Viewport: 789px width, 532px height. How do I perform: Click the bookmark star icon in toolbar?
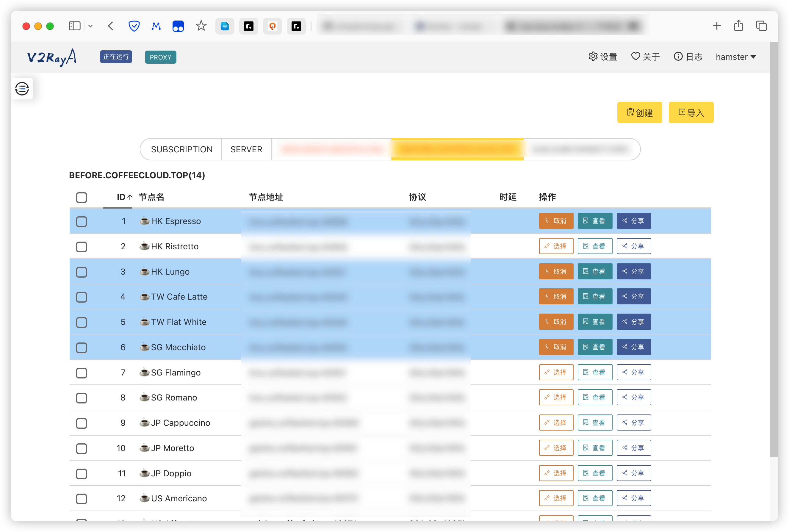point(201,26)
